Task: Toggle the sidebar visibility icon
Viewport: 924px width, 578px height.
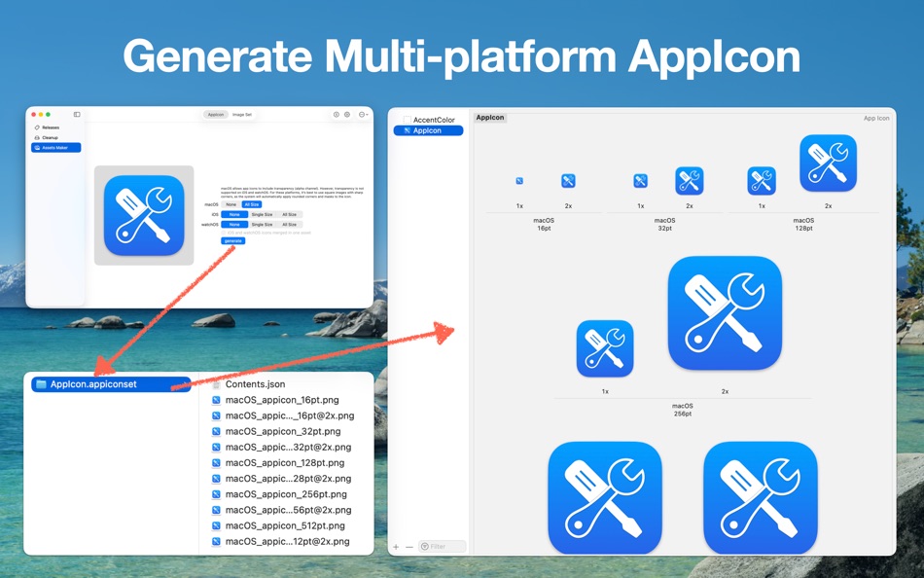Action: pos(76,114)
